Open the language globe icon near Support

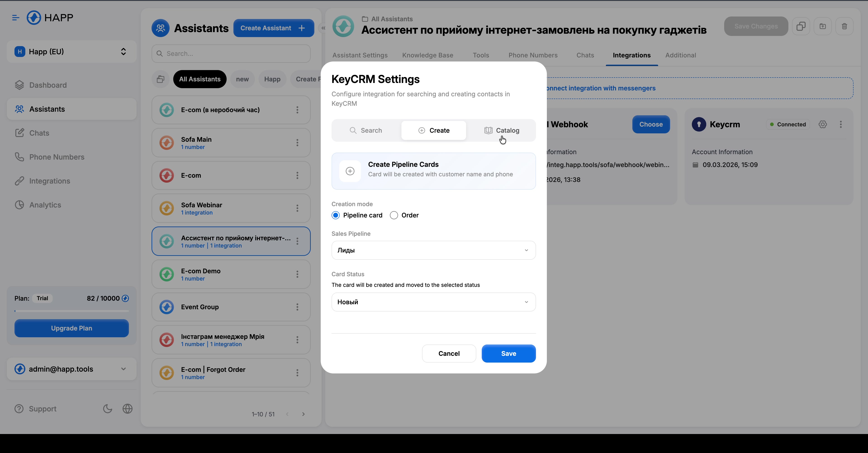(127, 408)
